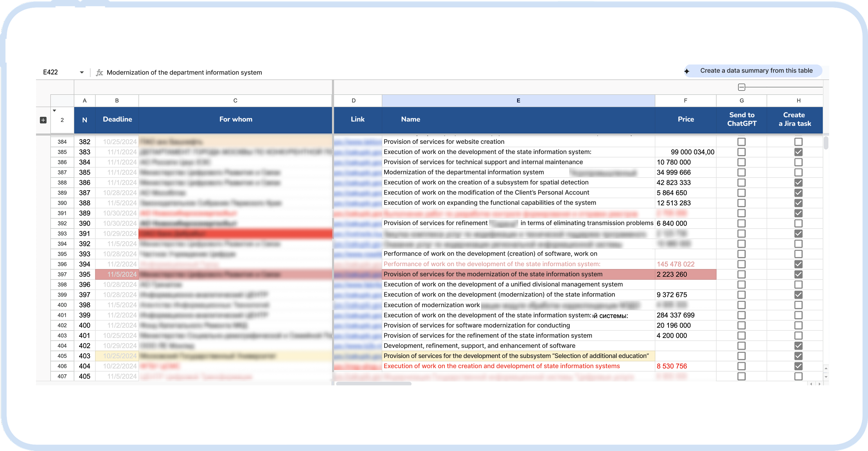This screenshot has width=868, height=451.
Task: Expand the row group with the plus button
Action: point(43,120)
